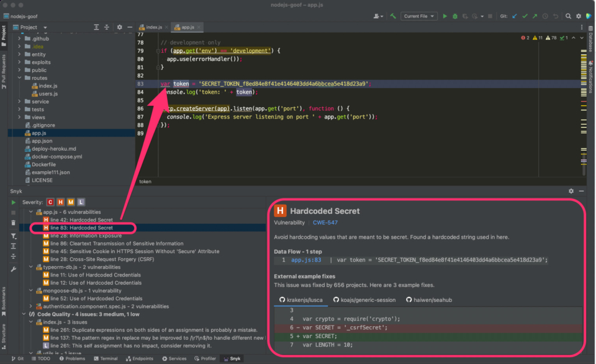Run the Snyk scan with the green play button

tap(13, 202)
